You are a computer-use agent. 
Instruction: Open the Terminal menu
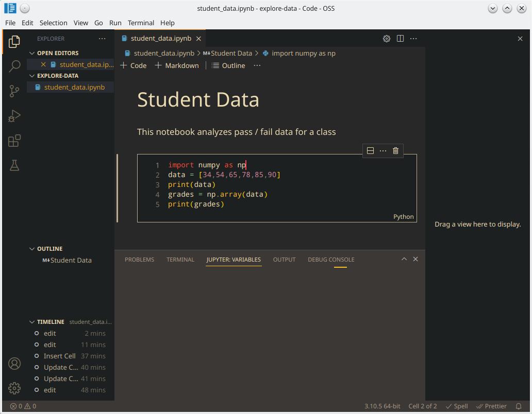coord(141,23)
